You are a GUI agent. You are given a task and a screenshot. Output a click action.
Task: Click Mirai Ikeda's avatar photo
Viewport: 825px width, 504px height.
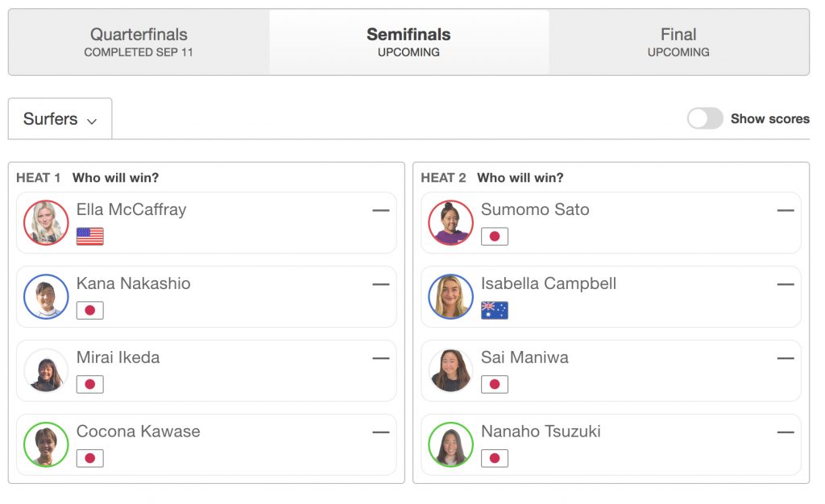click(46, 370)
